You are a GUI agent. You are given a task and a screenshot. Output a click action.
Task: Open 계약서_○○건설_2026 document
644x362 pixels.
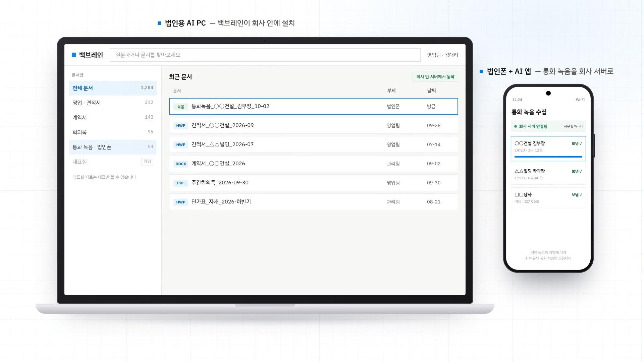(x=314, y=164)
